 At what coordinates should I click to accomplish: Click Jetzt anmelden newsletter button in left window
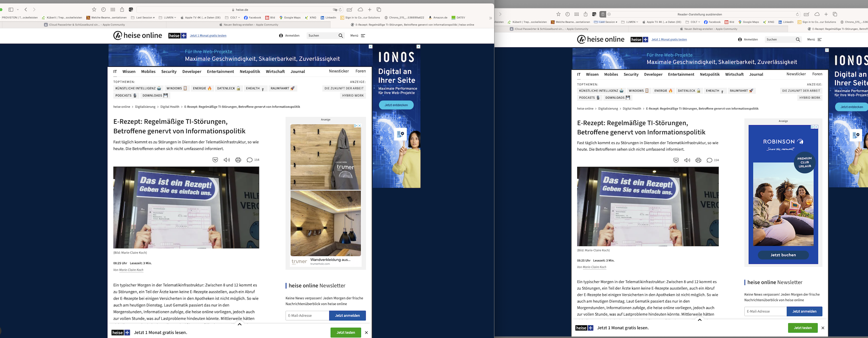[x=347, y=316]
